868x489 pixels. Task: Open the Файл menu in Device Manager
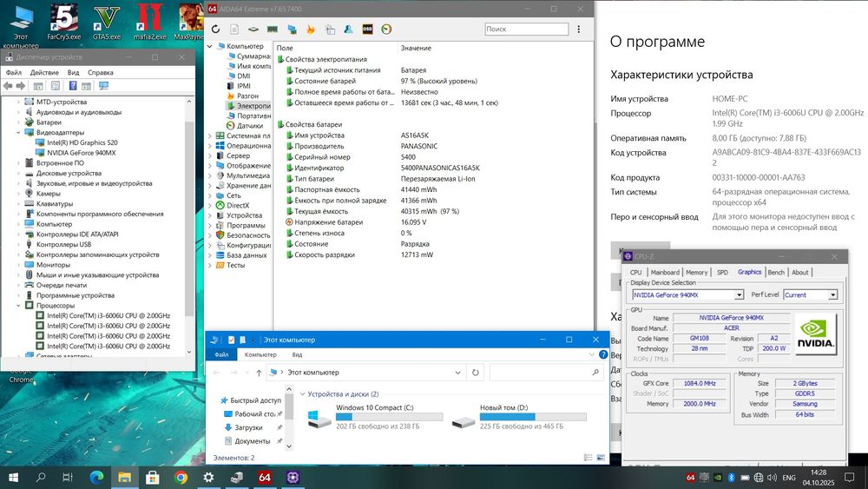(x=13, y=73)
